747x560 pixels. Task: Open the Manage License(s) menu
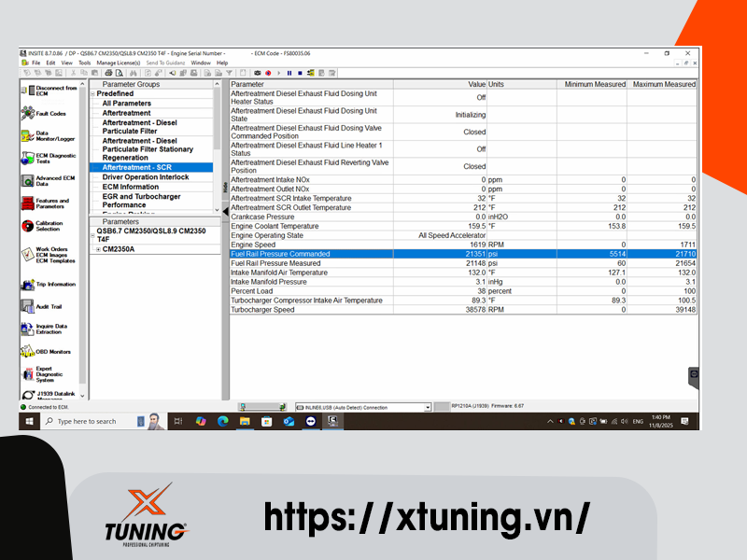pyautogui.click(x=119, y=63)
